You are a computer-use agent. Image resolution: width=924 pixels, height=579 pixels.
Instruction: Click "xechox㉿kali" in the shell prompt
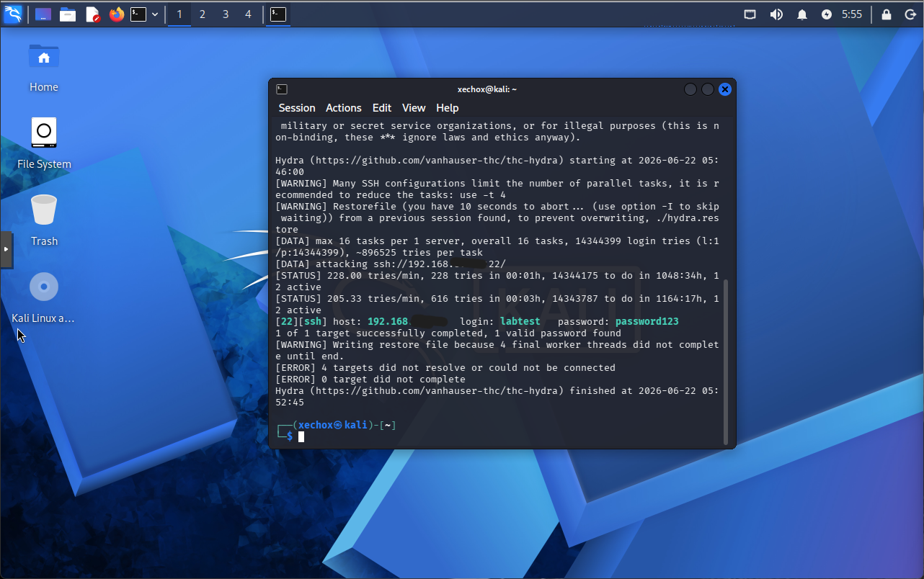333,425
